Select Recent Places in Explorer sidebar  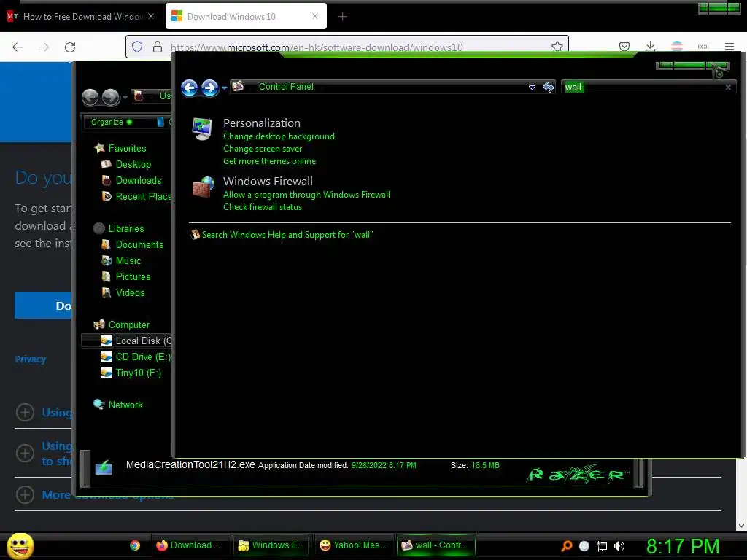(143, 196)
